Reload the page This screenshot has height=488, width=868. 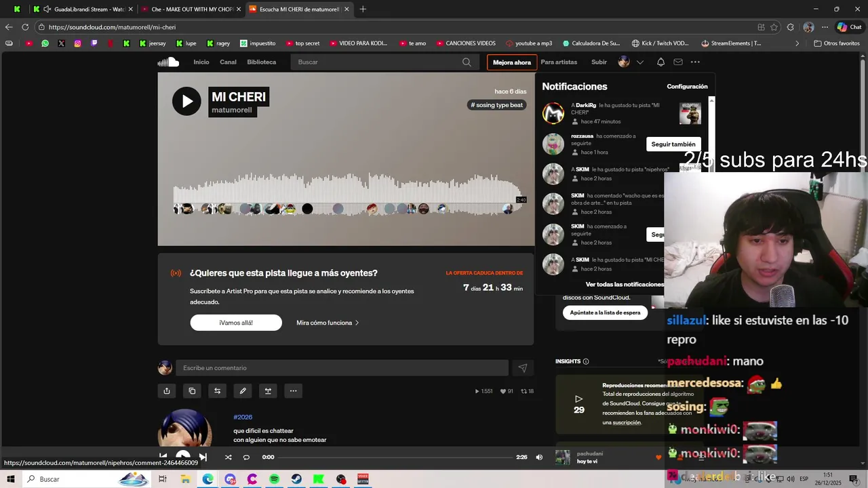click(x=25, y=27)
